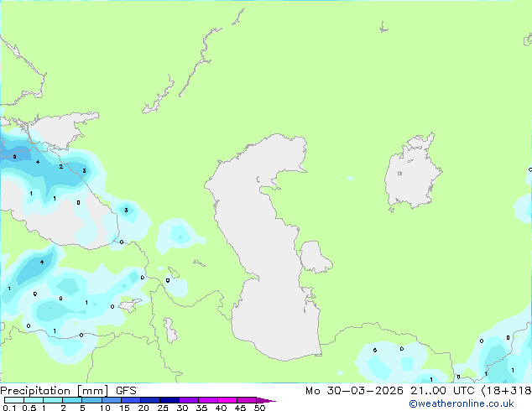The width and height of the screenshot is (532, 411).
Task: Click the 40–45 mm magenta legend box
Action: [227, 400]
